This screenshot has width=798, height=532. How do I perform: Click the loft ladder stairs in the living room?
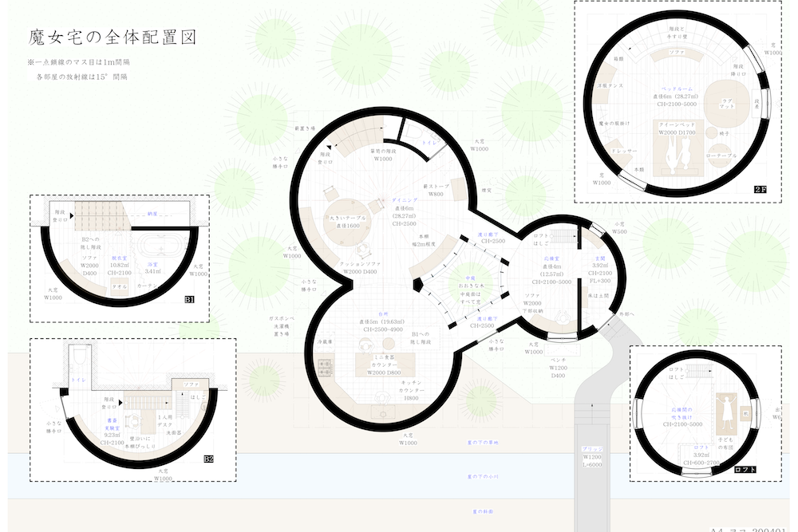coord(563,237)
